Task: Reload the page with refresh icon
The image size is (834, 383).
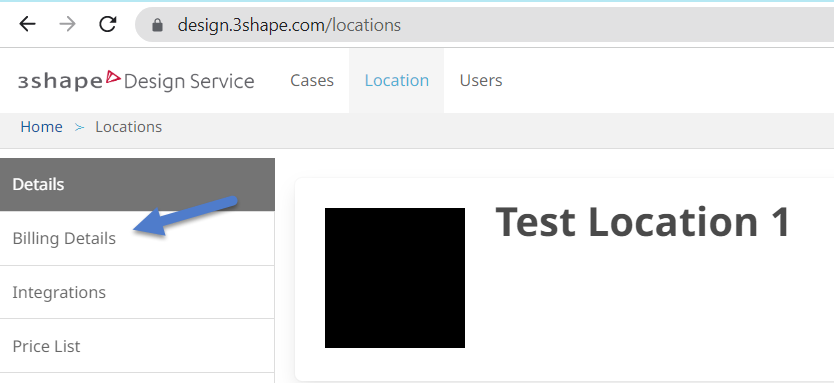Action: pos(108,24)
